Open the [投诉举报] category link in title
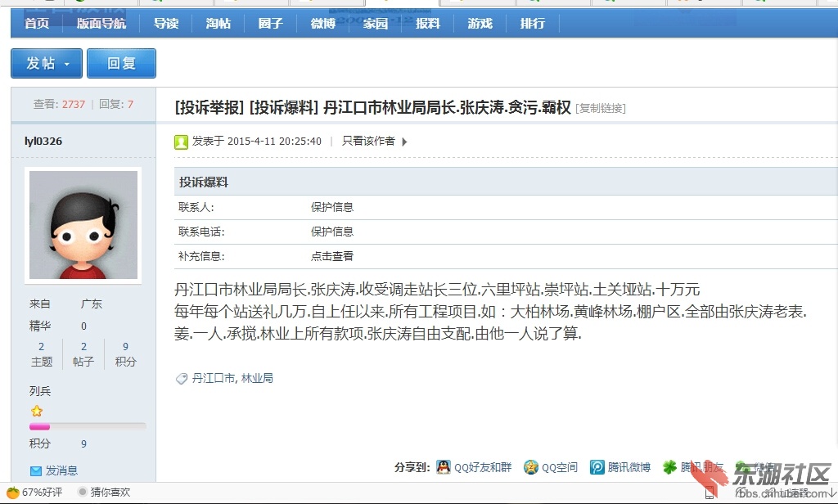The width and height of the screenshot is (838, 504). (x=209, y=107)
